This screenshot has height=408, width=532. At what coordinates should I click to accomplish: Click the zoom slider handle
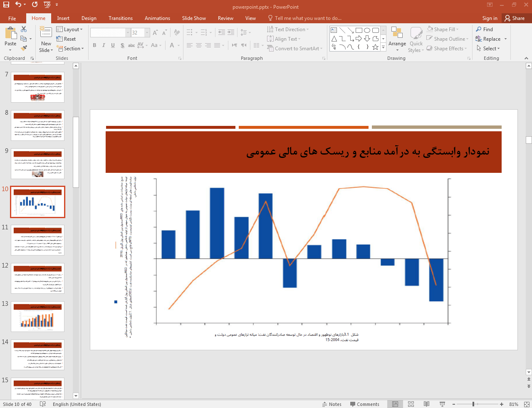click(473, 404)
